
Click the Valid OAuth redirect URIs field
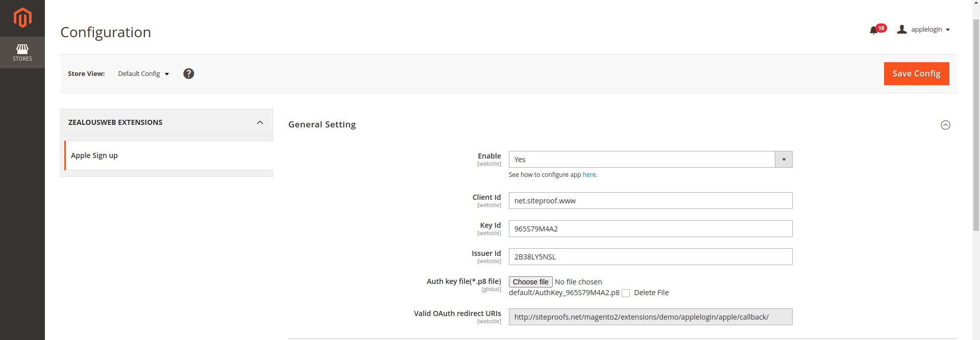[x=650, y=317]
